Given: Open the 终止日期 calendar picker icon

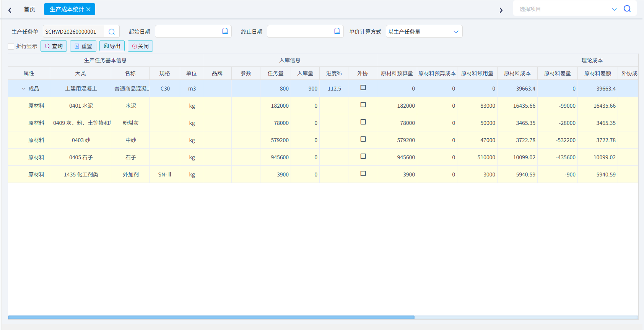Looking at the screenshot, I should click(337, 31).
